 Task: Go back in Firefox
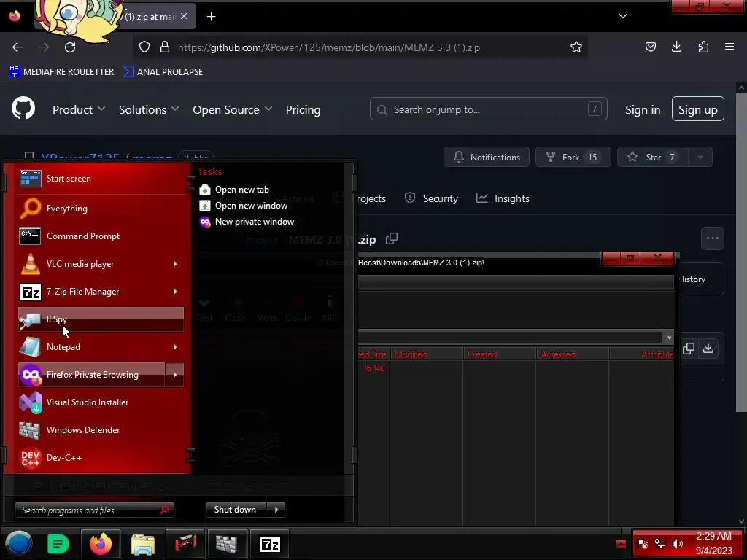[x=18, y=47]
